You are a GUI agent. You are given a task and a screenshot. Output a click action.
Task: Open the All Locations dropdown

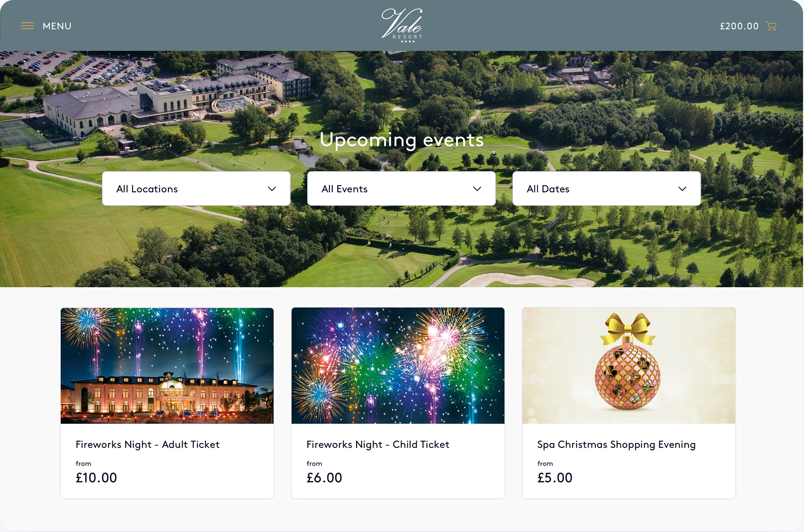click(x=196, y=189)
